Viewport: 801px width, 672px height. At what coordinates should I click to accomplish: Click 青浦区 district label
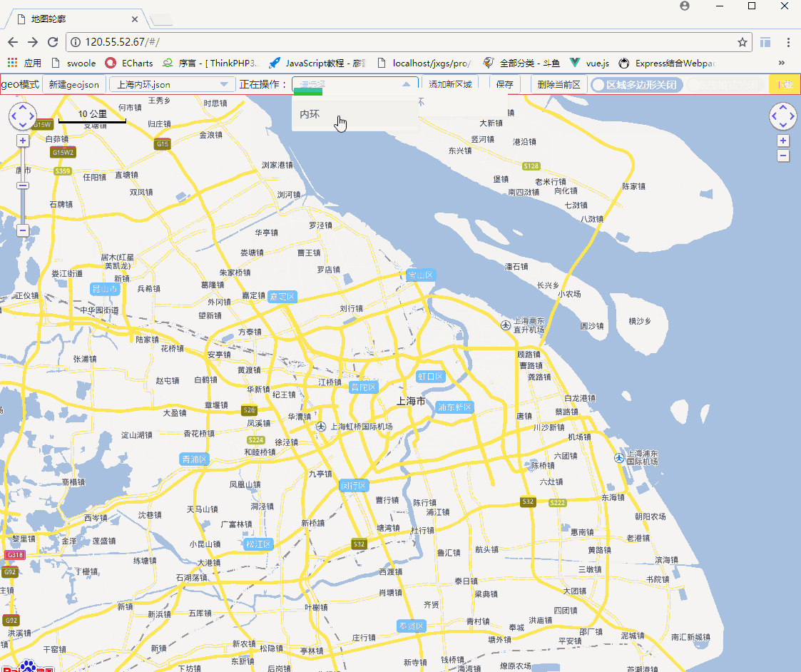click(x=194, y=459)
